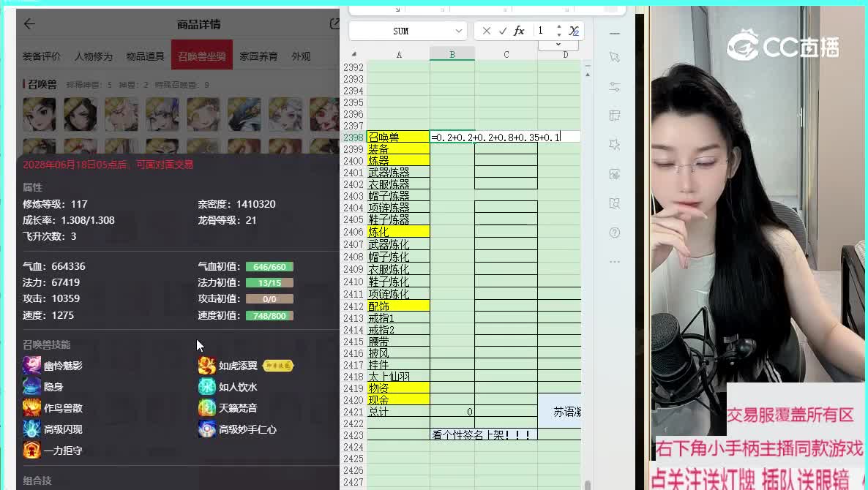The height and width of the screenshot is (490, 868).
Task: Click the 气血初值 646/660 progress bar
Action: pyautogui.click(x=269, y=266)
